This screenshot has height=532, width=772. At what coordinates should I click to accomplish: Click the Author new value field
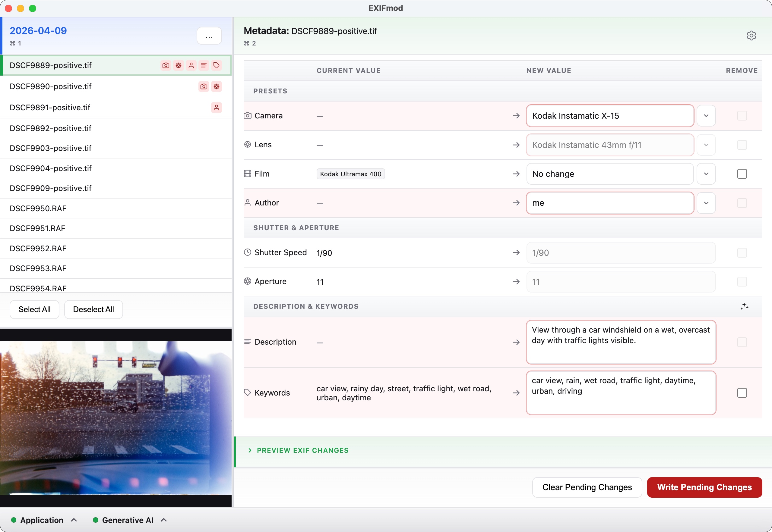[x=609, y=203]
